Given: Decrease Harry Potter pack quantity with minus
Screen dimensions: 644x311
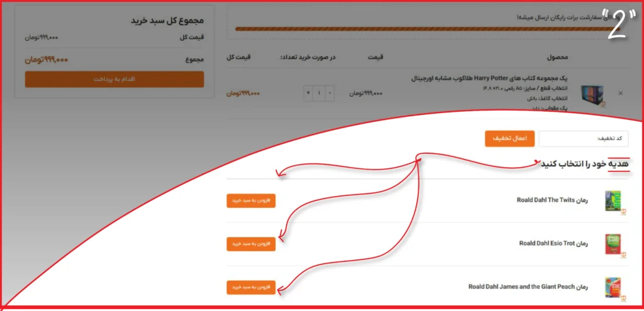Looking at the screenshot, I should tap(330, 93).
